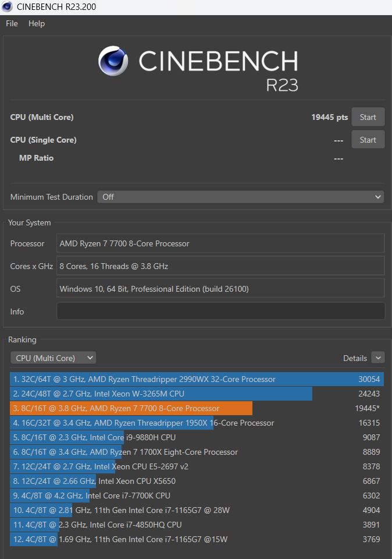Select the Threadripper 2990WX ranking entry
The height and width of the screenshot is (559, 392).
click(x=197, y=379)
